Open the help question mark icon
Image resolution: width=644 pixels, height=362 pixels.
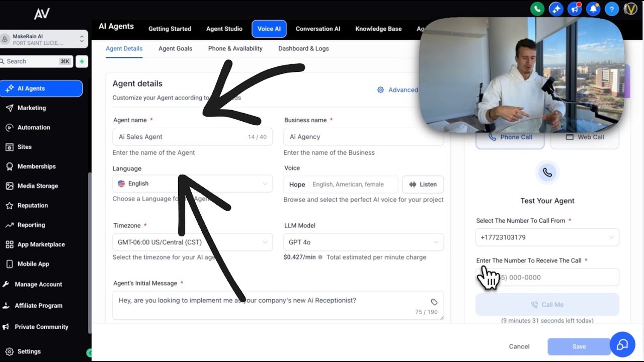coord(612,9)
